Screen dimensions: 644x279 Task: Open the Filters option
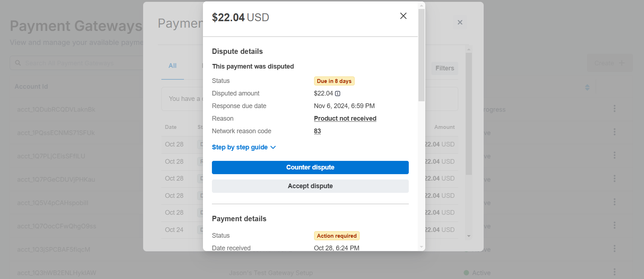pos(444,68)
